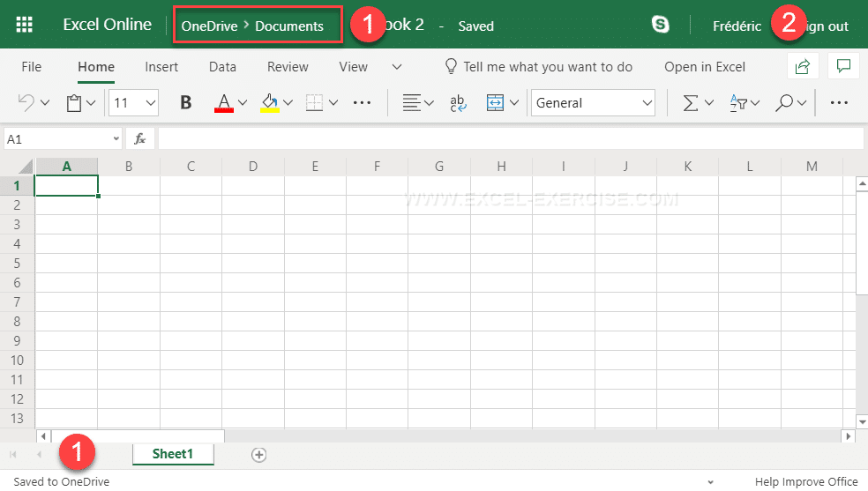Toggle Wrap Text icon
Viewport: 868px width, 491px height.
[x=458, y=103]
